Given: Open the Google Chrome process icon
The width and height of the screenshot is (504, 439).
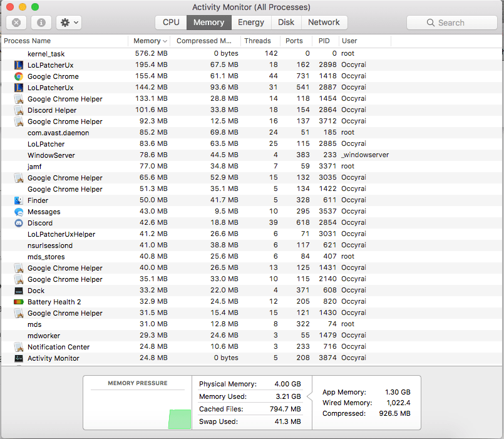Looking at the screenshot, I should click(17, 76).
